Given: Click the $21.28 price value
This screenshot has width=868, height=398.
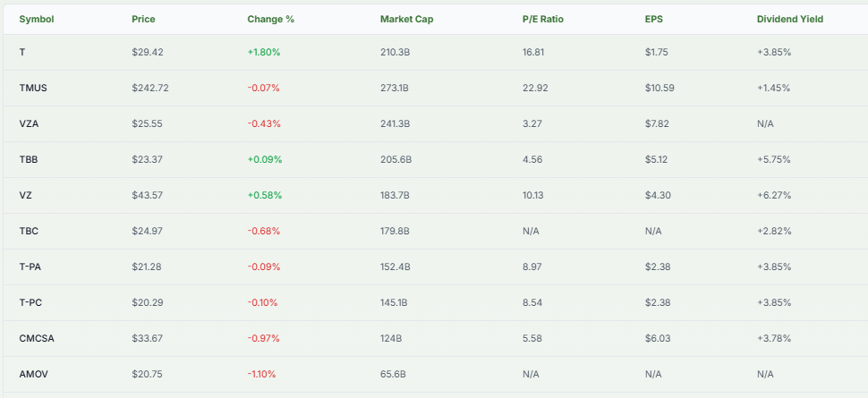Looking at the screenshot, I should coord(148,267).
